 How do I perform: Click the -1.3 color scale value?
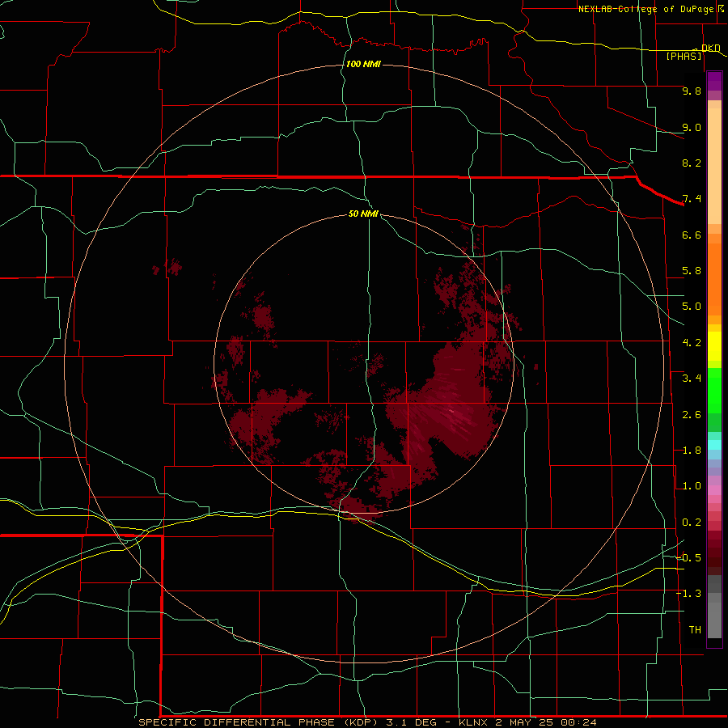[688, 594]
